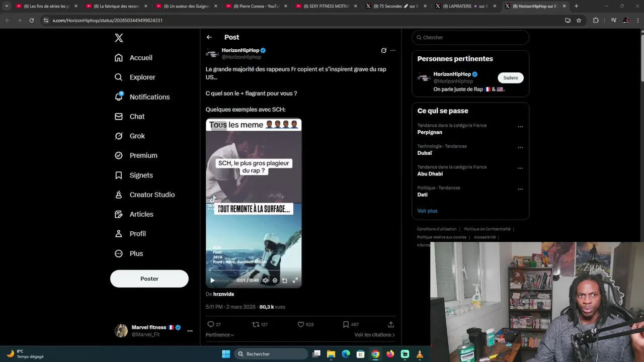Open the Dati trend
The image size is (644, 362).
[x=422, y=195]
